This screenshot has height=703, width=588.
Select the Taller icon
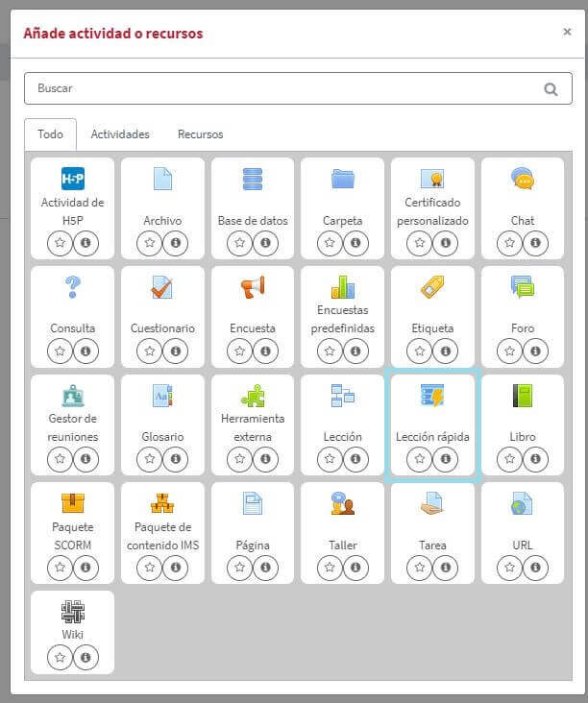click(x=343, y=503)
